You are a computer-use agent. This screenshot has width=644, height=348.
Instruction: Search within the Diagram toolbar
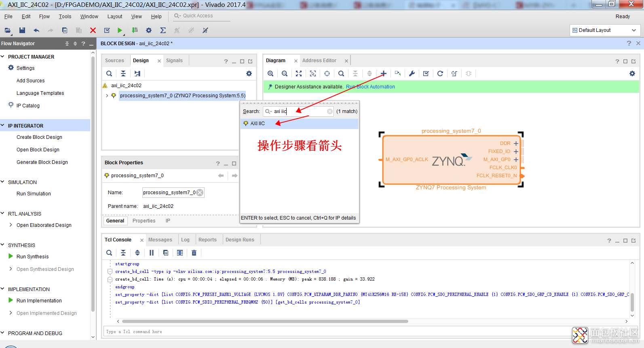(341, 73)
